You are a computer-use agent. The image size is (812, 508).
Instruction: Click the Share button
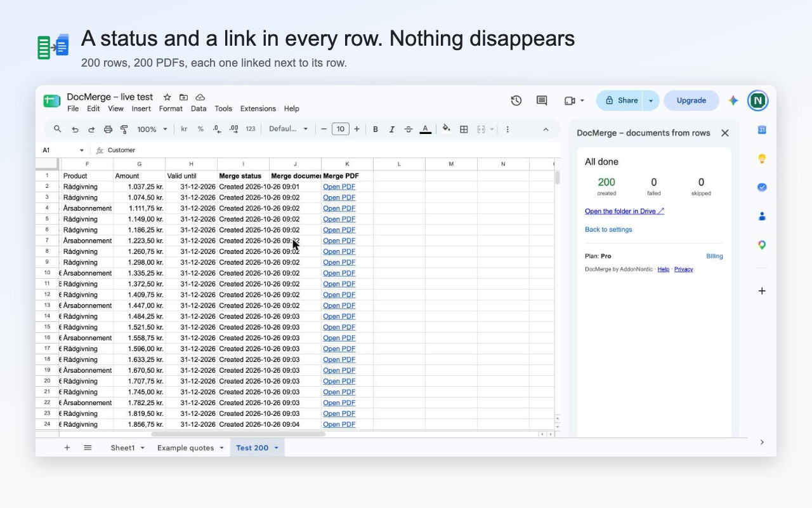pyautogui.click(x=620, y=100)
